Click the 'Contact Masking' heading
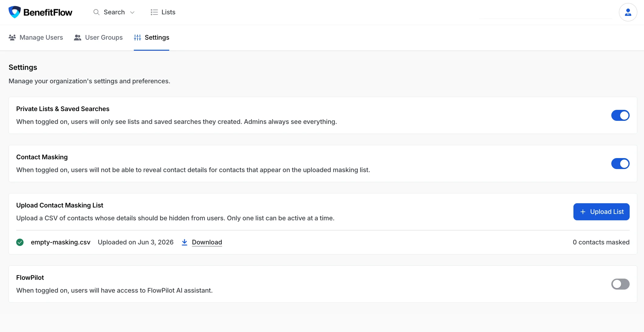Image resolution: width=644 pixels, height=332 pixels. (x=42, y=157)
